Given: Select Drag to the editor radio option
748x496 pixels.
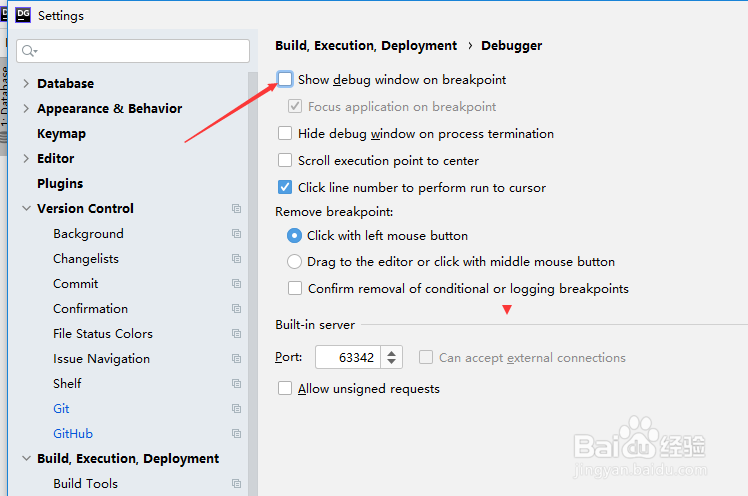Looking at the screenshot, I should [x=294, y=262].
